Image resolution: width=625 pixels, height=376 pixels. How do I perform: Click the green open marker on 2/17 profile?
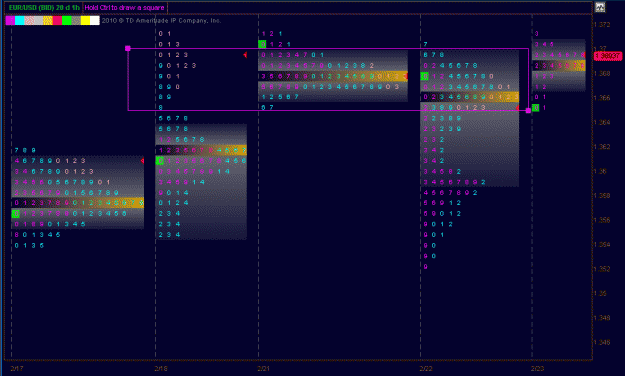16,214
